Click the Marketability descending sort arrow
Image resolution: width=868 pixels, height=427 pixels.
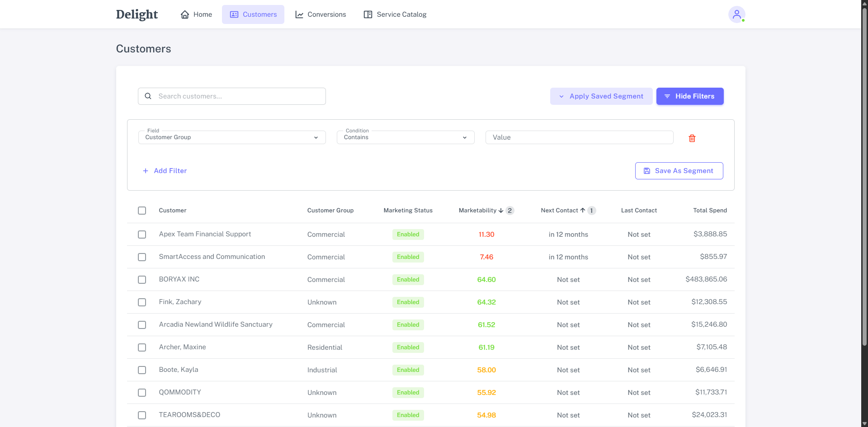click(x=501, y=211)
